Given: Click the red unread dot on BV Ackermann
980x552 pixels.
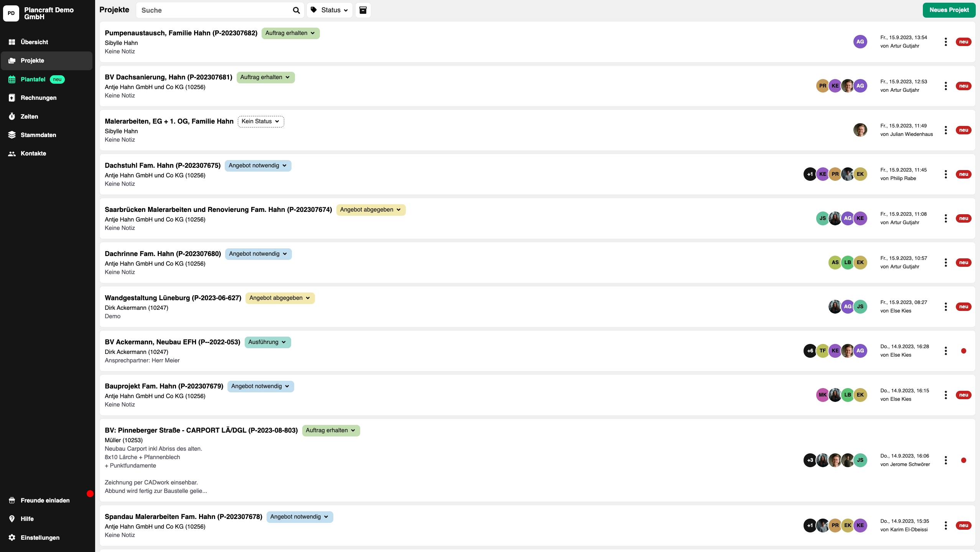Looking at the screenshot, I should point(964,351).
